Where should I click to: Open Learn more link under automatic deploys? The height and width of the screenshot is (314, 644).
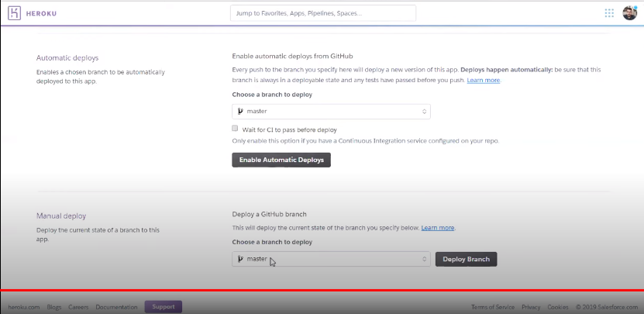click(484, 80)
